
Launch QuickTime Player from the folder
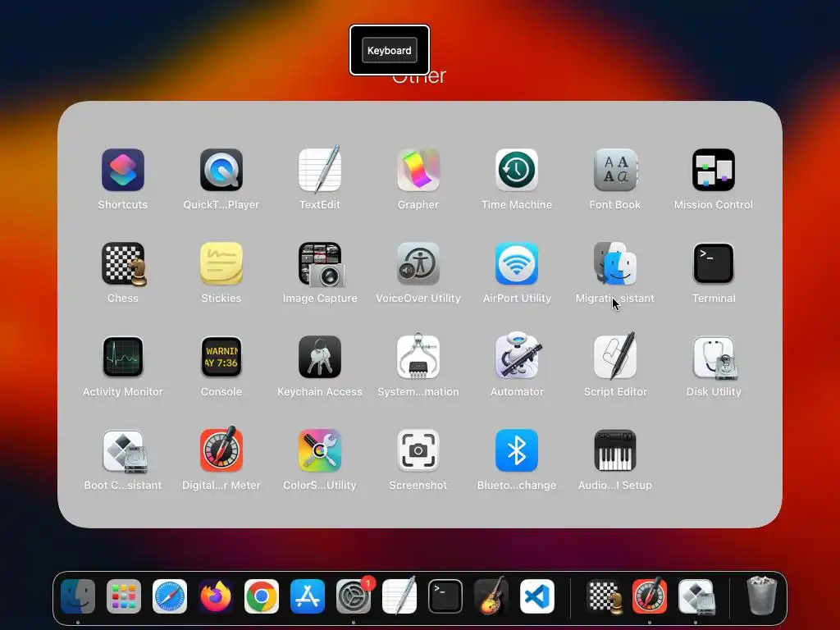pyautogui.click(x=221, y=171)
